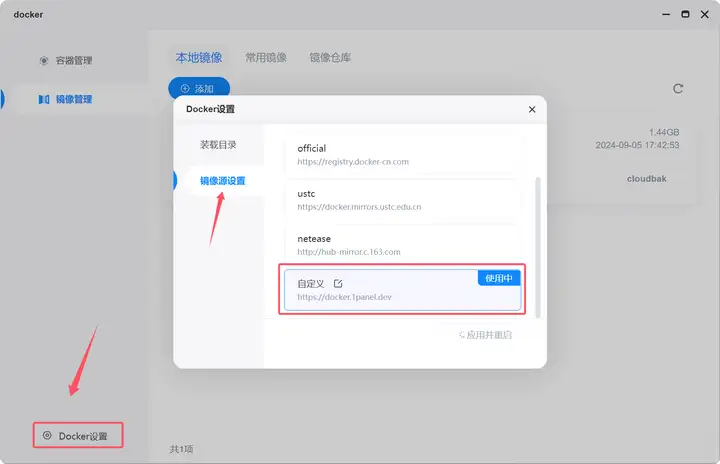The image size is (720, 464).
Task: Click the docker.mirrors.ustc.edu.cn URL
Action: coord(359,207)
